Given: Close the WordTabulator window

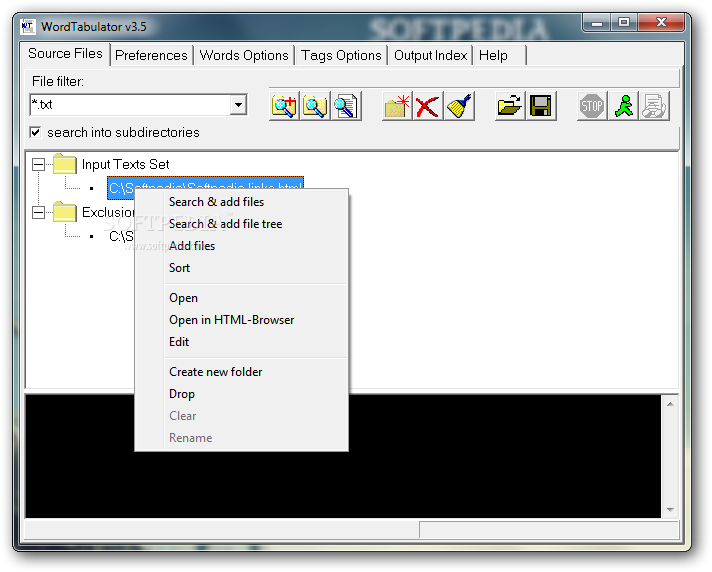Looking at the screenshot, I should pos(661,23).
